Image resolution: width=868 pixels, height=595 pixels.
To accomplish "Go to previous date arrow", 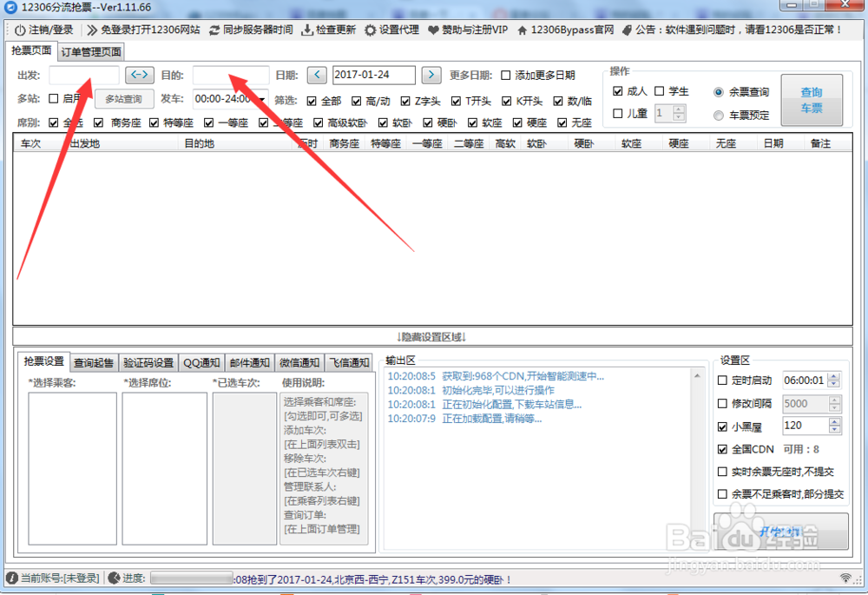I will click(x=317, y=74).
